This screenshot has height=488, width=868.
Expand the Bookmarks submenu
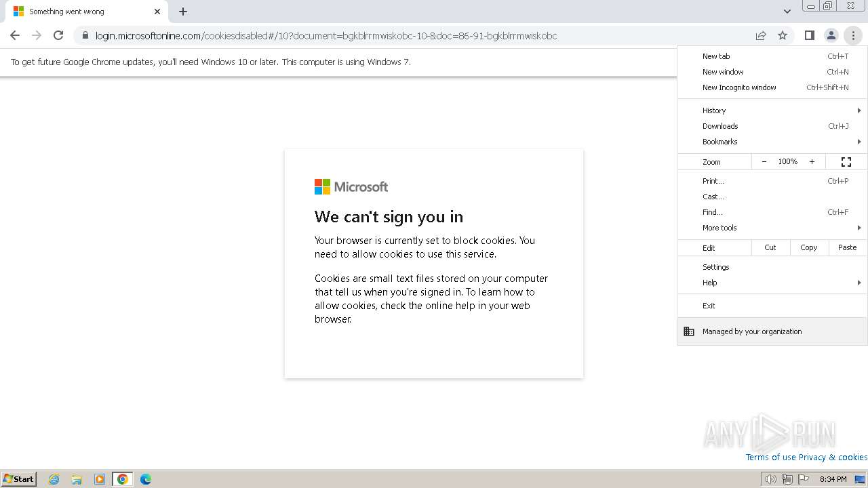[x=772, y=142]
